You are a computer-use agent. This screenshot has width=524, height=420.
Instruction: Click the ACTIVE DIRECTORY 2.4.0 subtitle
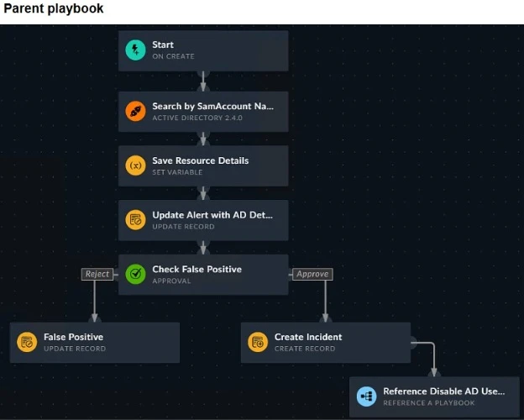197,118
